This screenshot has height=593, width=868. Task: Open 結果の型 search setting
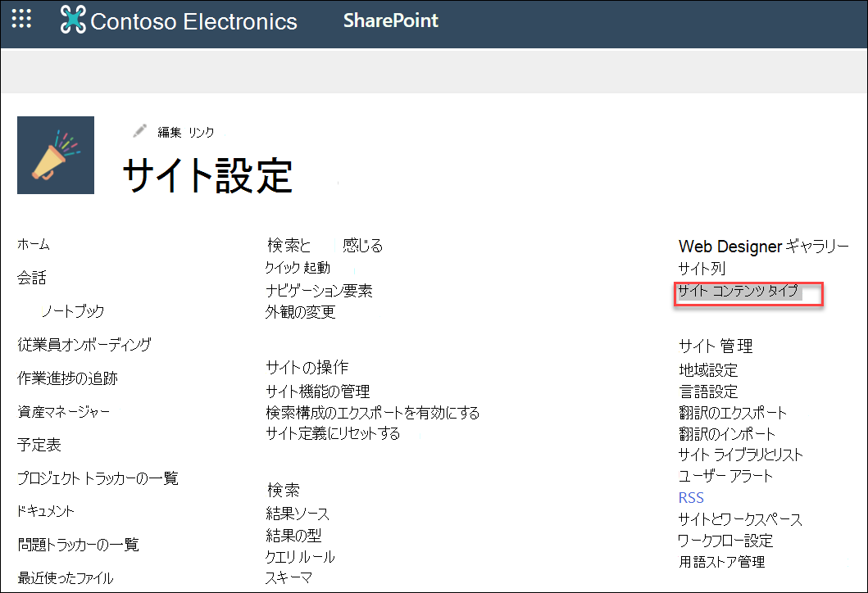click(293, 535)
